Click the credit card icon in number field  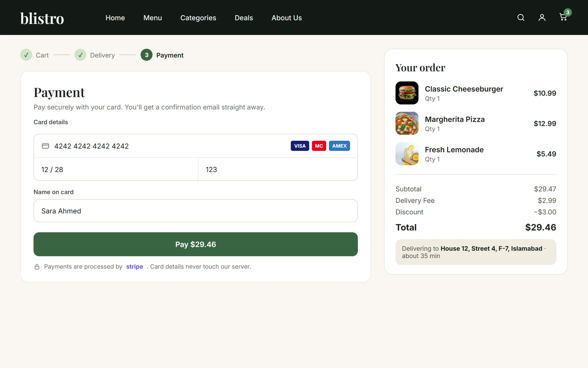point(45,146)
